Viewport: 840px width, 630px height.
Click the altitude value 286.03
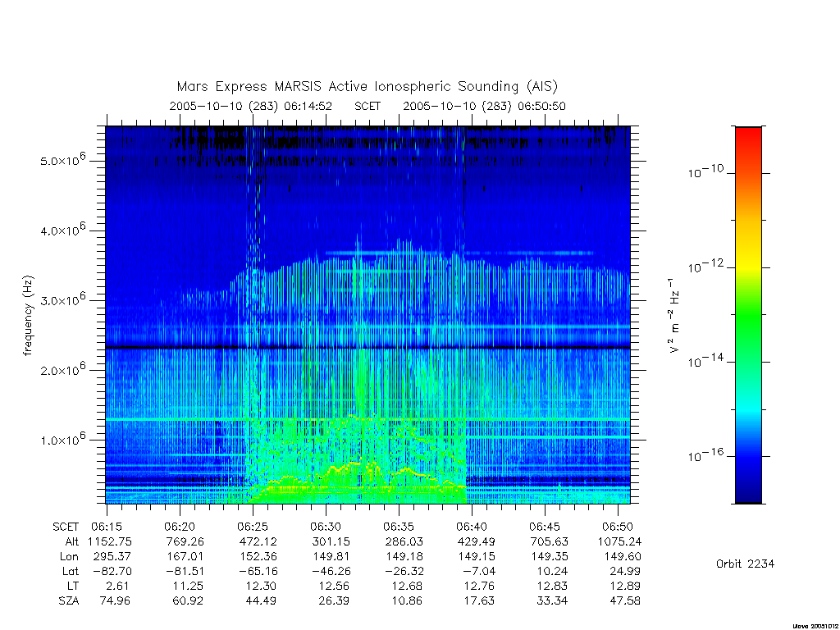[x=404, y=541]
